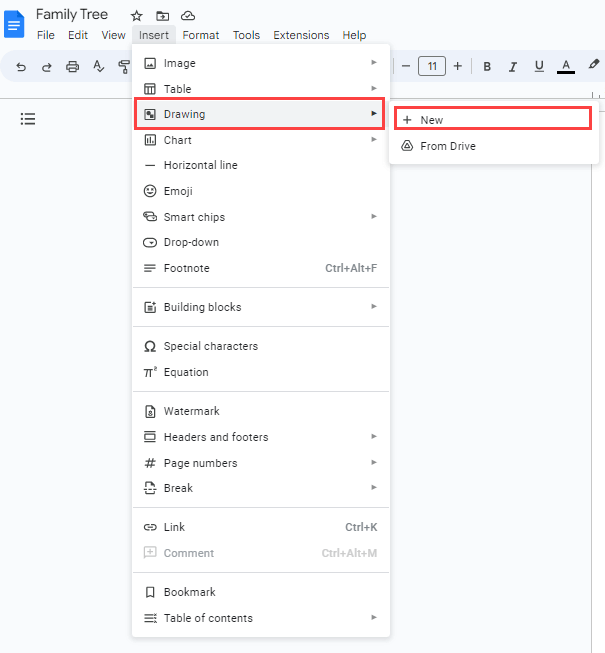This screenshot has width=605, height=653.
Task: Open the File menu
Action: [46, 35]
